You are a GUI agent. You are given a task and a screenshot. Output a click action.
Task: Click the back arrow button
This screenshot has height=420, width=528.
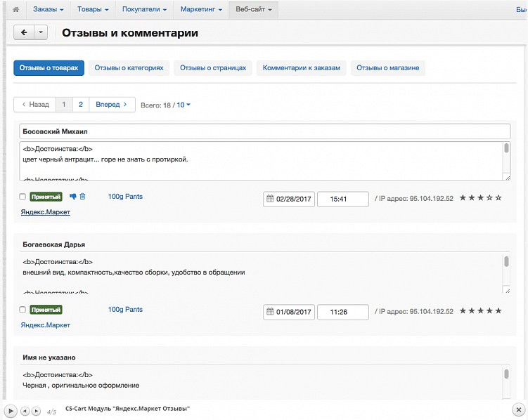click(24, 32)
